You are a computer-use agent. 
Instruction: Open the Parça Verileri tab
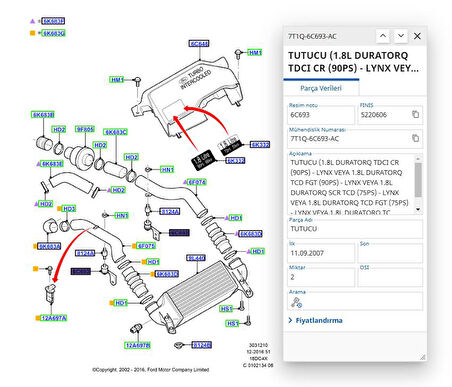click(x=321, y=88)
